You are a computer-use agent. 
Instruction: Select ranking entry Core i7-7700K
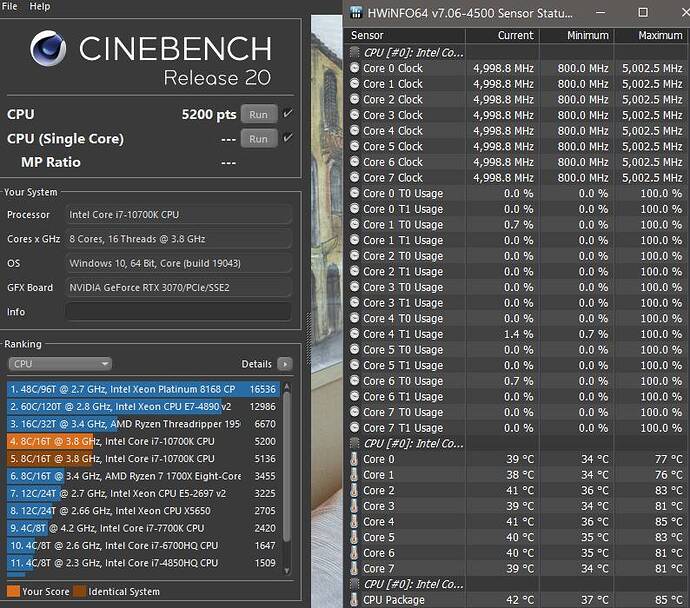click(x=143, y=528)
